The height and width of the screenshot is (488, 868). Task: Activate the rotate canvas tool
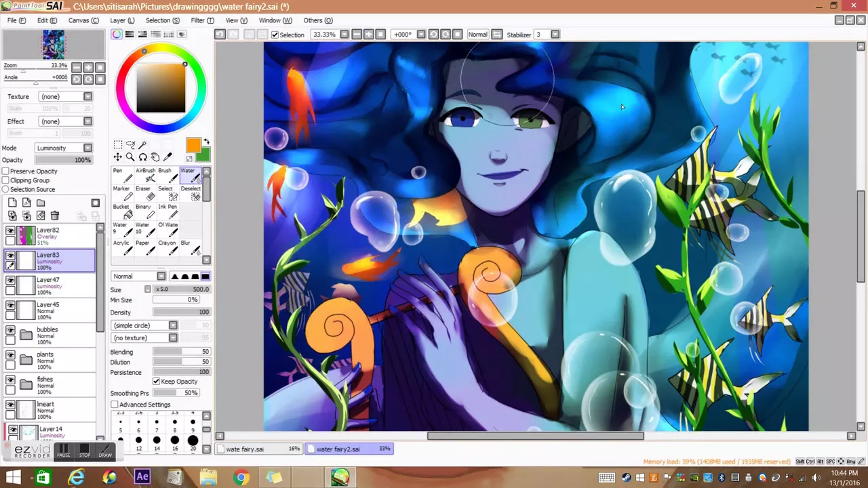tap(142, 157)
